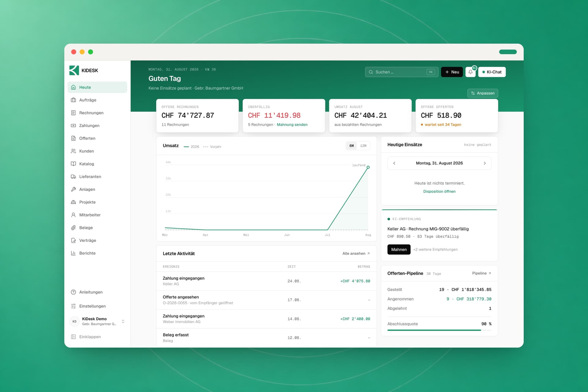
Task: Click the Mahnen button
Action: pos(399,250)
